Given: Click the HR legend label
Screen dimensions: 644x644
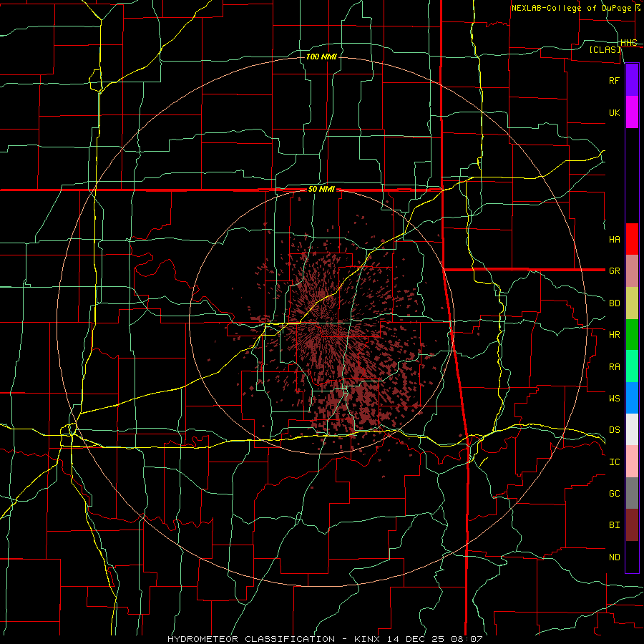Looking at the screenshot, I should [614, 335].
